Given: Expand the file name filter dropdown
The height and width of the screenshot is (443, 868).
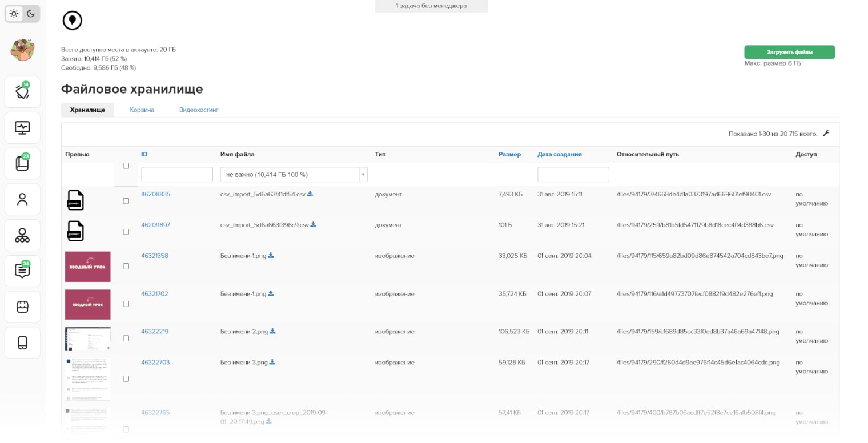Looking at the screenshot, I should pos(363,175).
